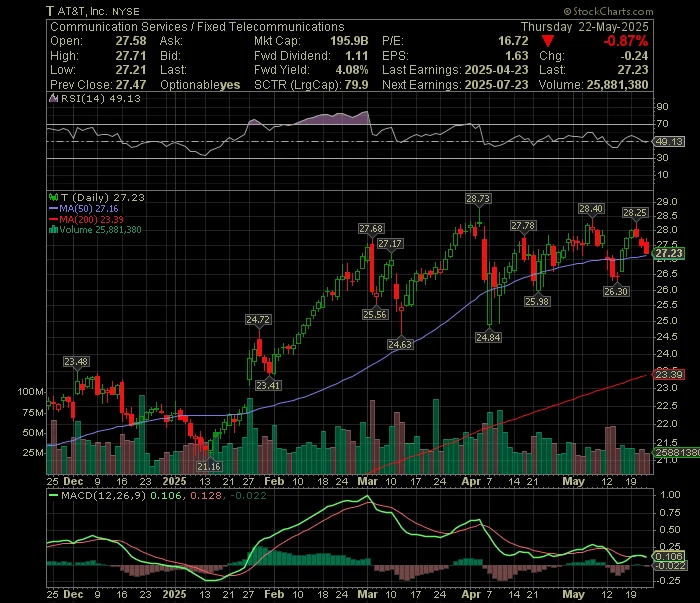The width and height of the screenshot is (700, 603).
Task: Click the RSI(14) 49.13 legend text
Action: point(100,99)
